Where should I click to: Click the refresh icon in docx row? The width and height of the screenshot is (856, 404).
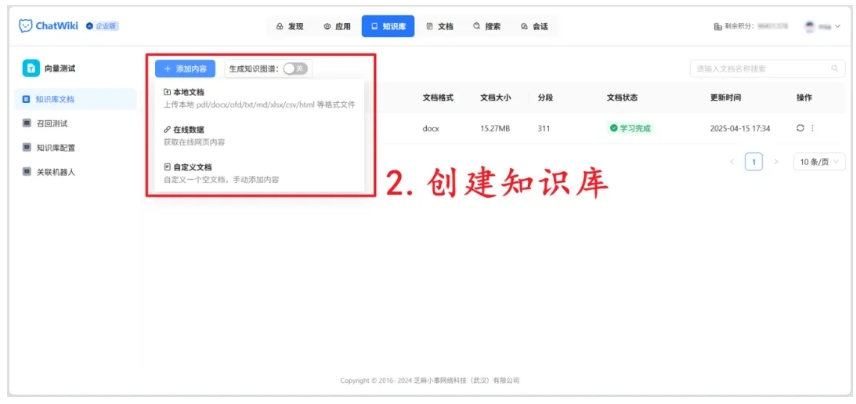click(800, 128)
